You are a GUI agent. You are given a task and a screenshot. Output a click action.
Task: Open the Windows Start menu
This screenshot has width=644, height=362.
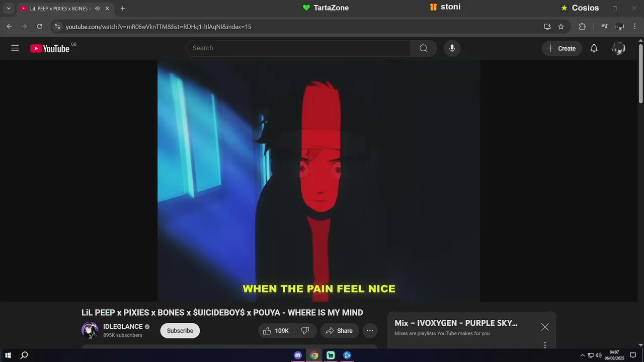pyautogui.click(x=8, y=355)
